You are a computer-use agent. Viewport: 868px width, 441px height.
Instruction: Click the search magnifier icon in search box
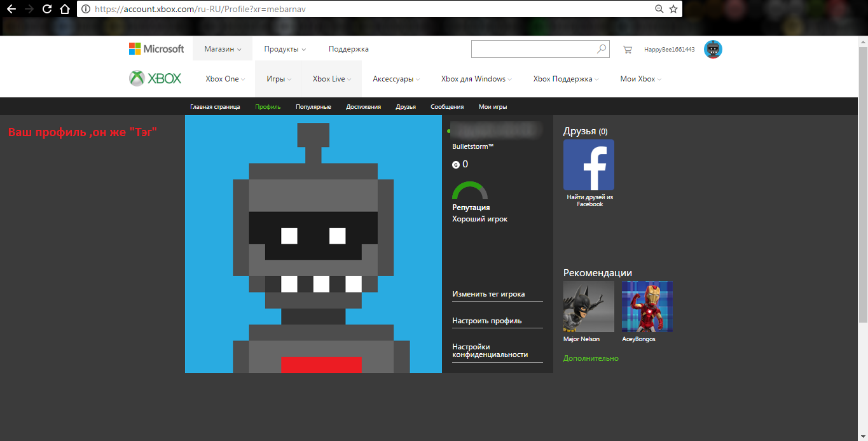click(601, 49)
